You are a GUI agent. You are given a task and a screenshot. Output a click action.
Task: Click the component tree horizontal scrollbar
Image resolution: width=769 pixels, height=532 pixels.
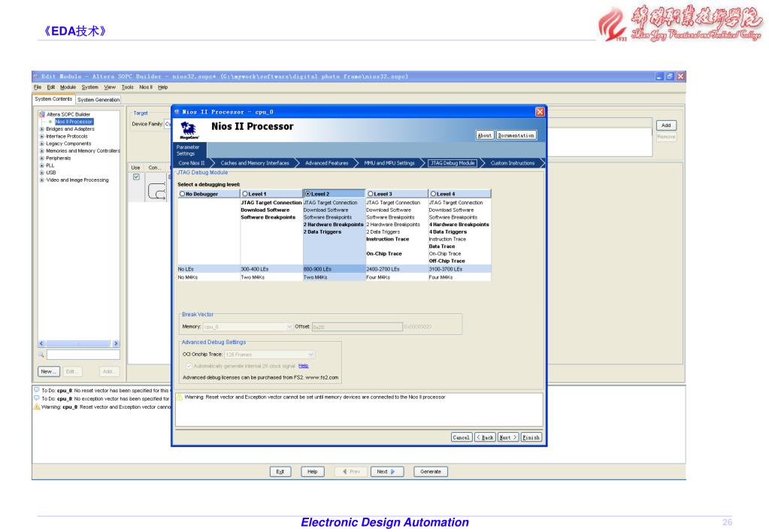coord(78,343)
